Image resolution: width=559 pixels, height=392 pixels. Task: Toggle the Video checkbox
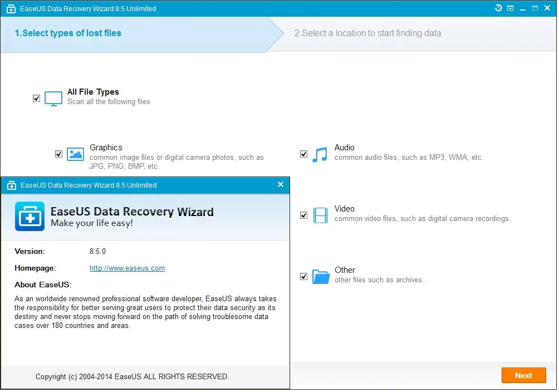coord(304,215)
